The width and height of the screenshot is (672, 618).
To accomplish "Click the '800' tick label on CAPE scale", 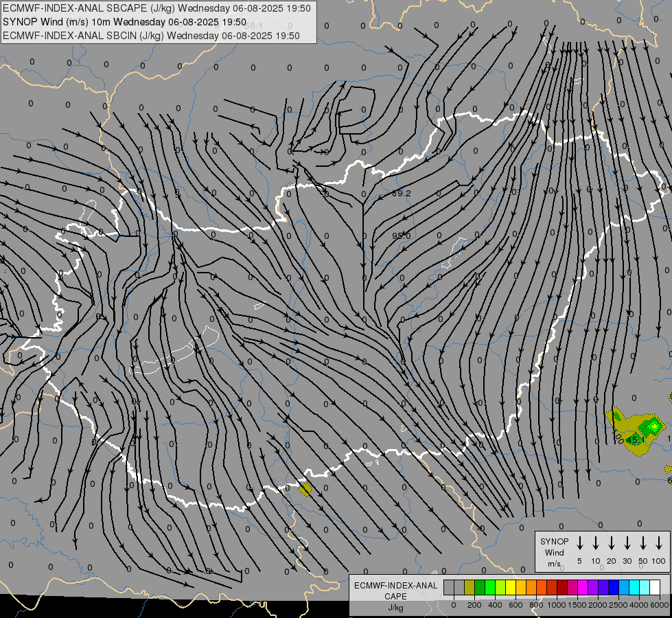I will [536, 605].
